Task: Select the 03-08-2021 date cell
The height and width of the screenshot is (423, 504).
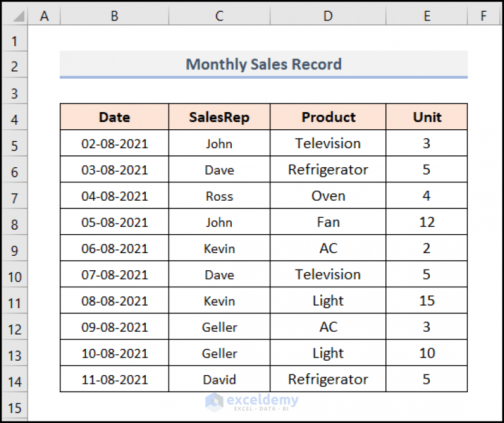Action: [114, 170]
